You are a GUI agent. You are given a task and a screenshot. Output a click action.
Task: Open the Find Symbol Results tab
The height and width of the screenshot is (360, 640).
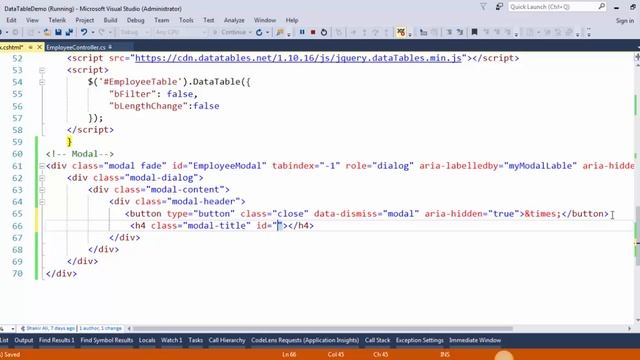click(107, 340)
